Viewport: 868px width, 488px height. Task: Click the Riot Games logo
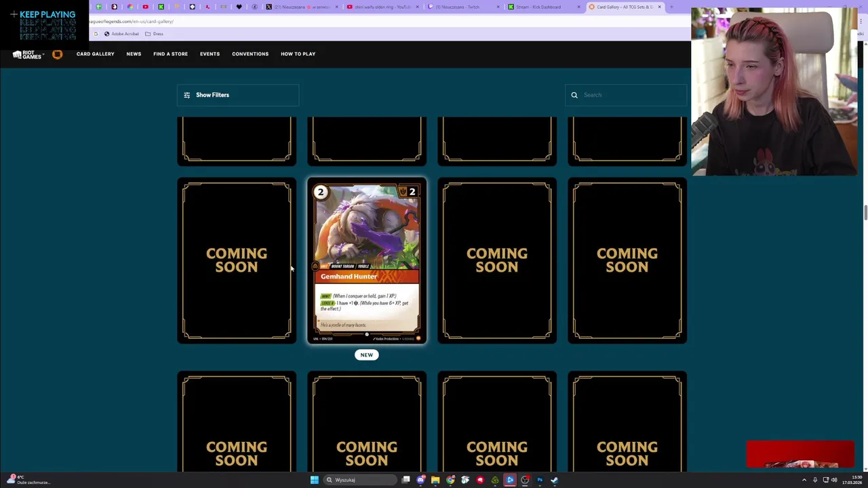click(x=28, y=55)
